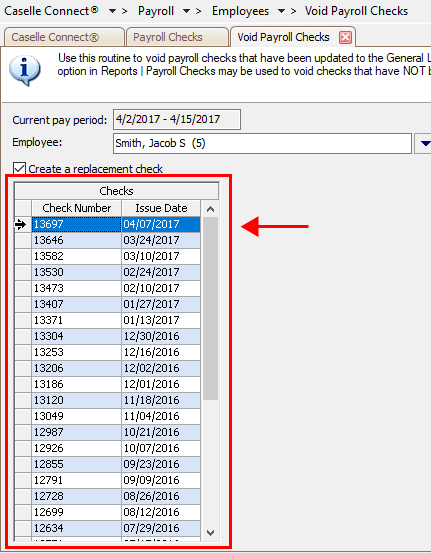Open the Employee dropdown arrow
The width and height of the screenshot is (431, 553).
424,143
